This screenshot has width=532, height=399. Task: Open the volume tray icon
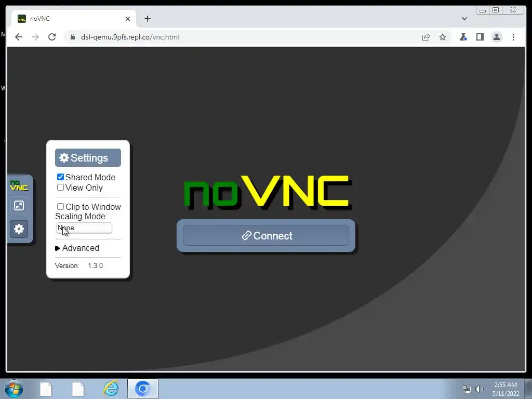(480, 389)
